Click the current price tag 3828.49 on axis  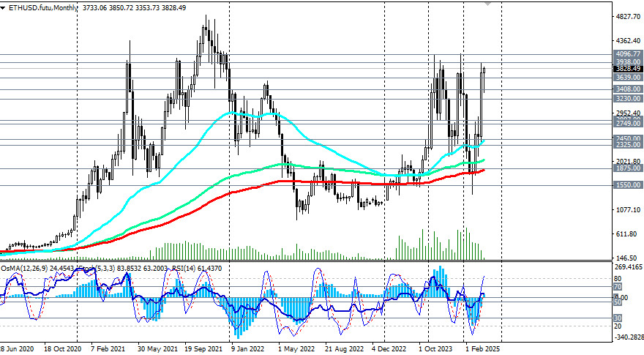pyautogui.click(x=628, y=69)
